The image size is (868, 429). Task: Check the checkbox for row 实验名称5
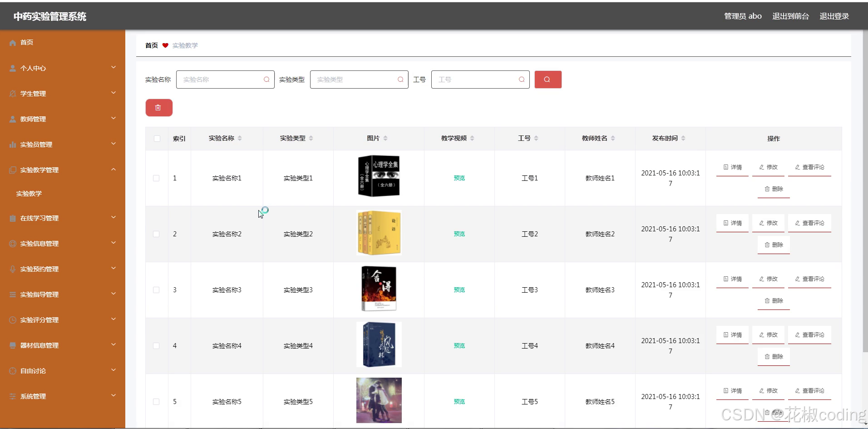coord(156,402)
